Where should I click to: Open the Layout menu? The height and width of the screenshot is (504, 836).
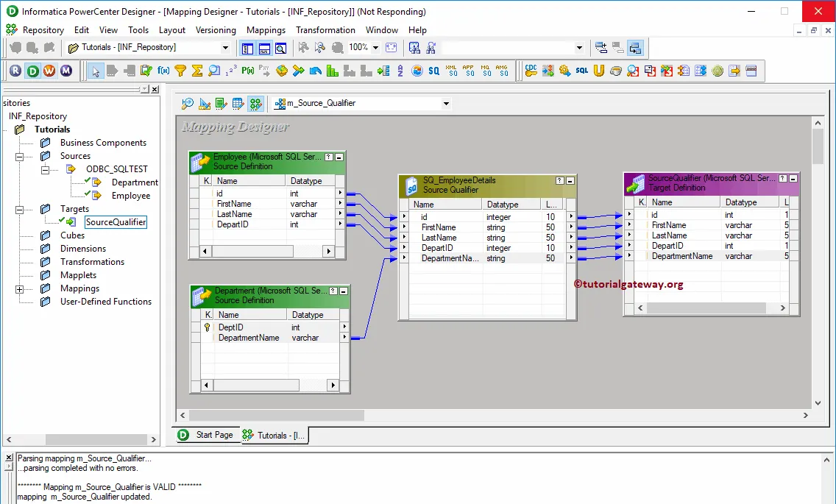171,30
